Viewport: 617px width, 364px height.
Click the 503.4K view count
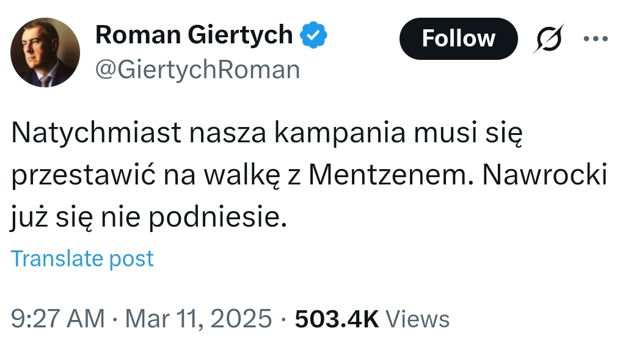click(x=337, y=319)
